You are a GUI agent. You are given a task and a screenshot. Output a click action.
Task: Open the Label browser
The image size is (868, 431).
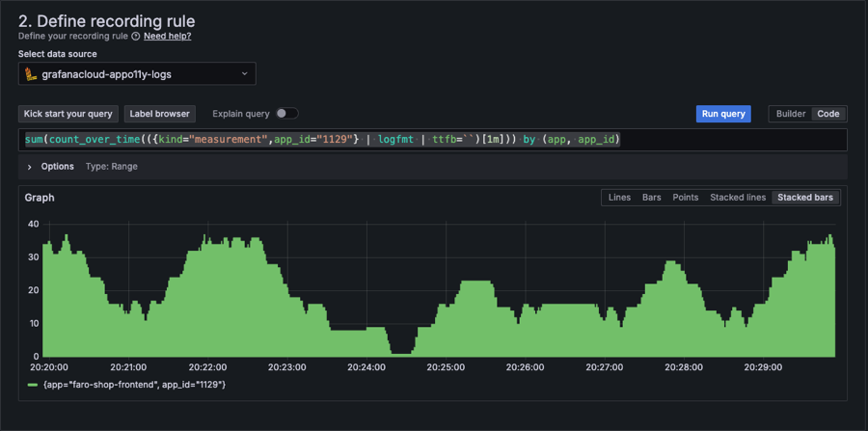(x=160, y=114)
